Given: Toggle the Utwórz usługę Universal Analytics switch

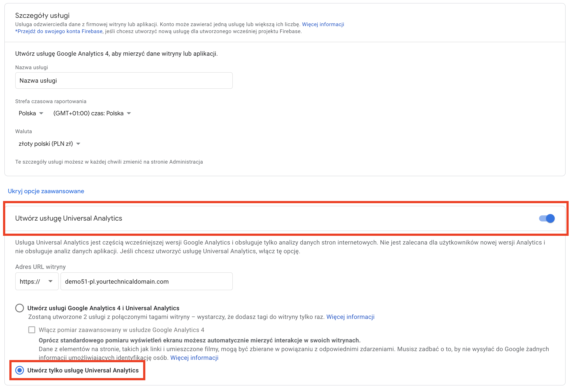Looking at the screenshot, I should [x=547, y=218].
